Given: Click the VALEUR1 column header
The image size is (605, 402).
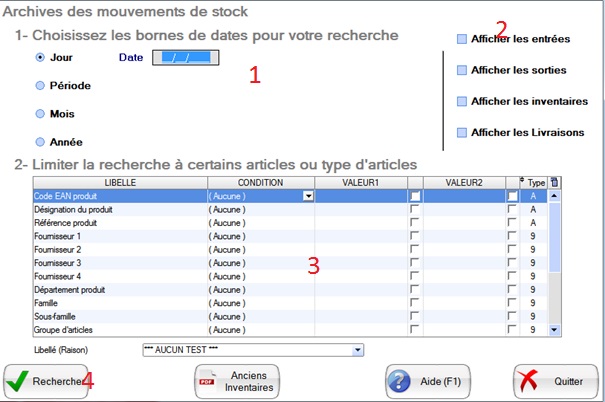Looking at the screenshot, I should coord(360,183).
